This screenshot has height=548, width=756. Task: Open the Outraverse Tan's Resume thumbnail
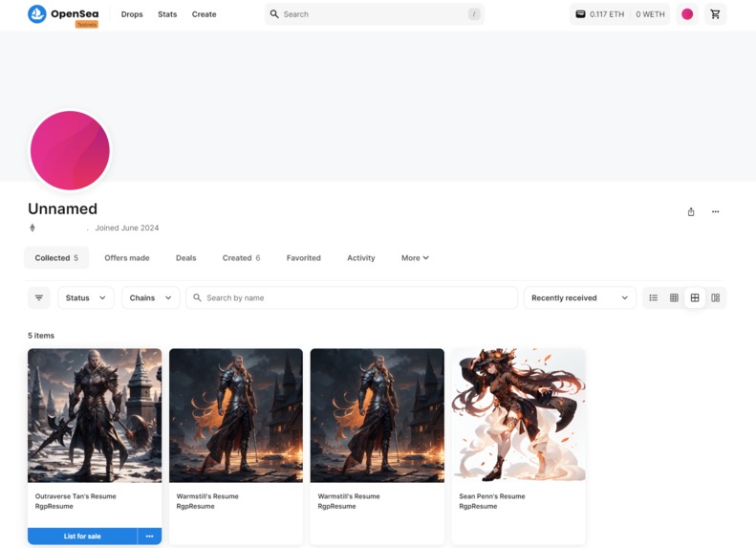point(95,415)
